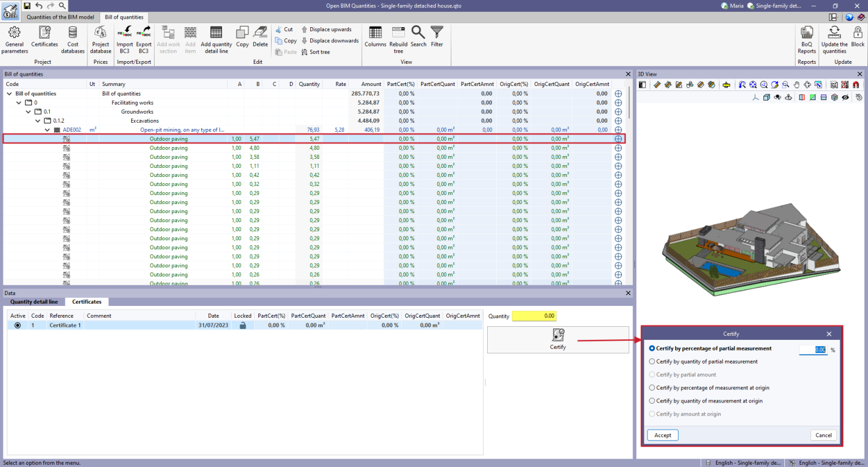Click Displace upwards
Viewport: 868px width, 467px height.
pos(327,29)
